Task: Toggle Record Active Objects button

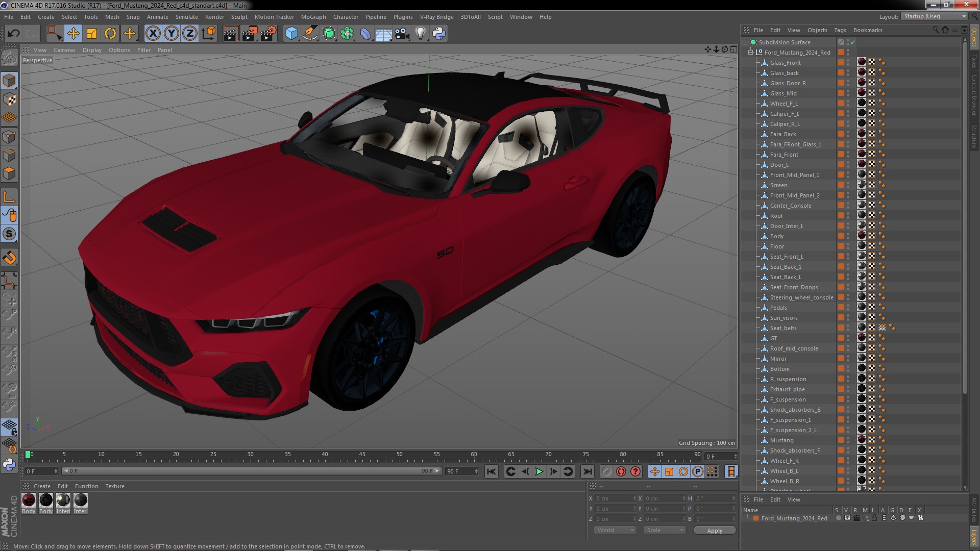Action: [x=606, y=471]
